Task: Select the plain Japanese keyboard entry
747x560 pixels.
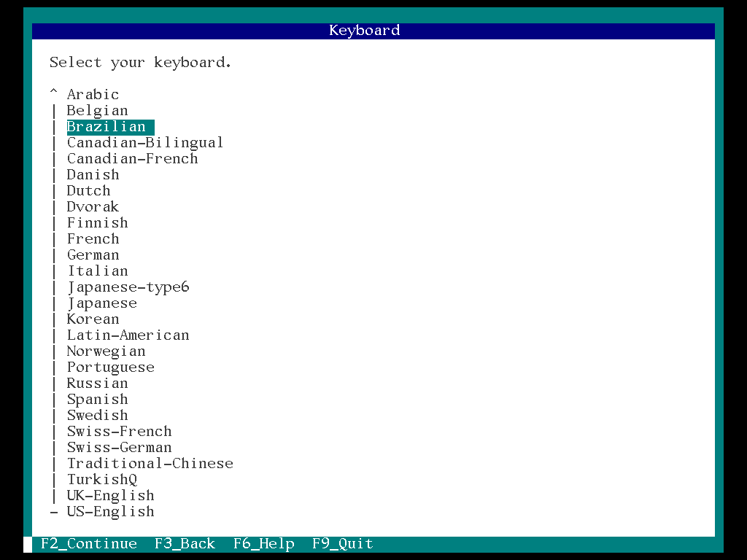Action: pos(101,303)
